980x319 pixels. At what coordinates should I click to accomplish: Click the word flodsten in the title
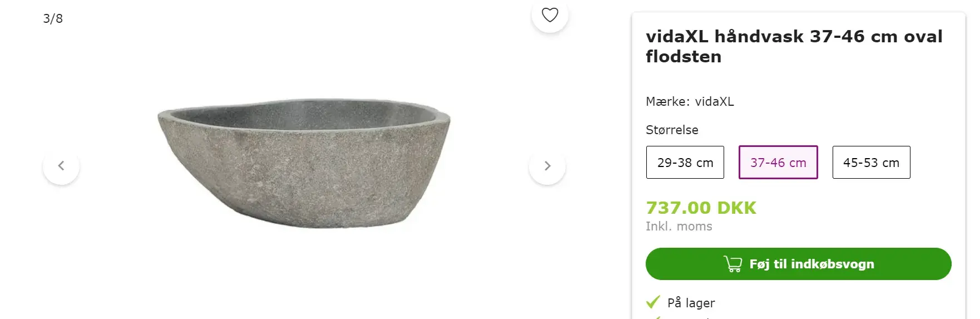click(x=684, y=57)
